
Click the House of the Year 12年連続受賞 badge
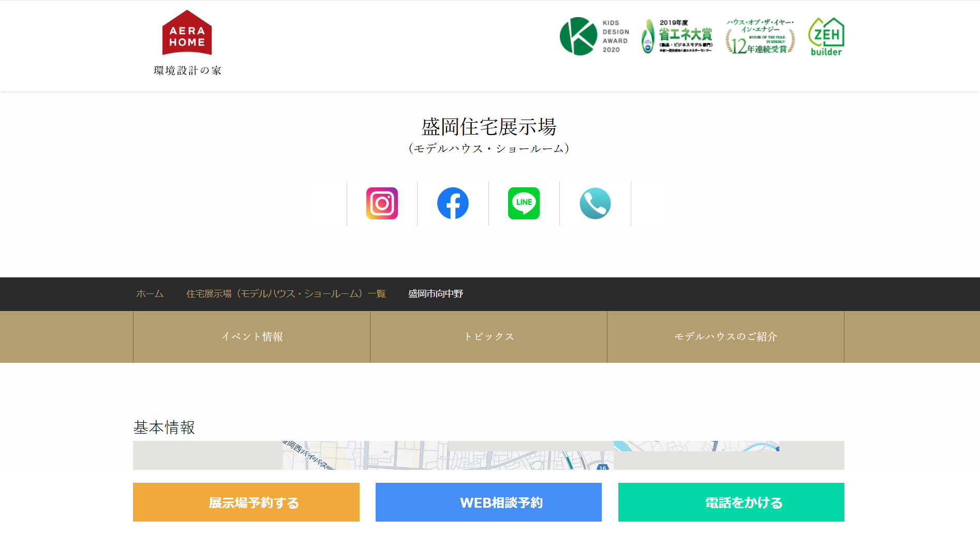coord(760,36)
